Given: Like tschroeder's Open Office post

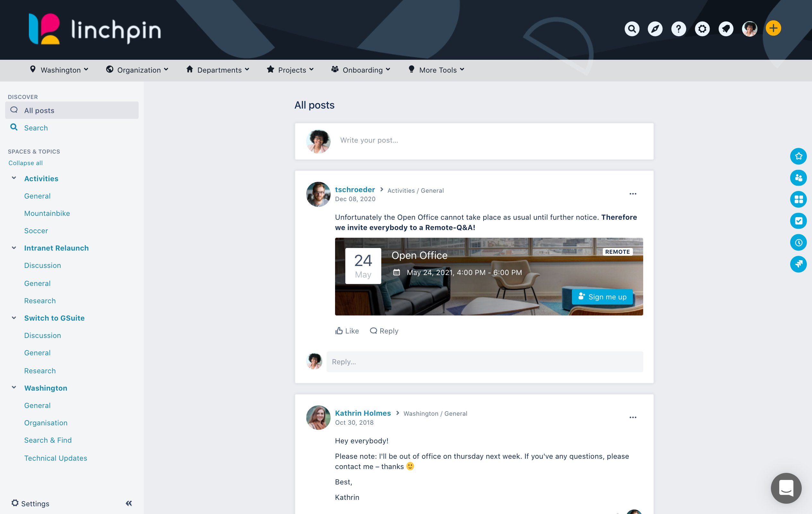Looking at the screenshot, I should pyautogui.click(x=347, y=331).
